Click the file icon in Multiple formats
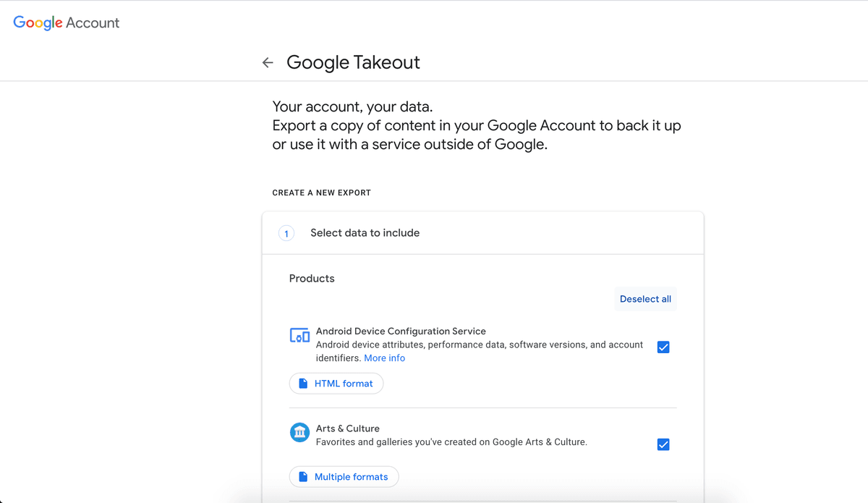Image resolution: width=868 pixels, height=503 pixels. 304,477
